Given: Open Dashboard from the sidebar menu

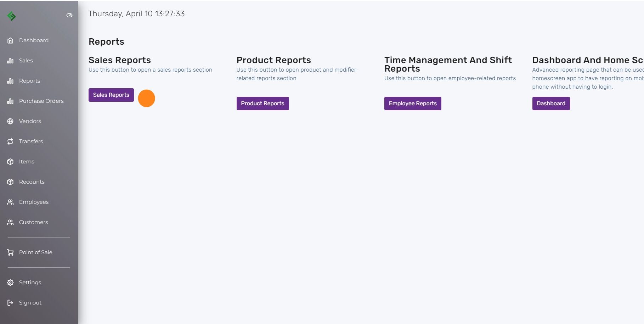Looking at the screenshot, I should tap(34, 40).
